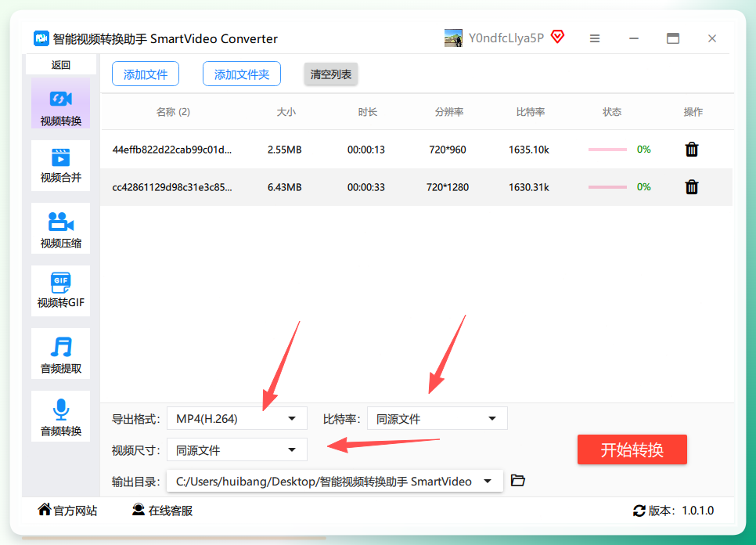The width and height of the screenshot is (756, 545).
Task: Click the 返回 back button
Action: coord(61,65)
